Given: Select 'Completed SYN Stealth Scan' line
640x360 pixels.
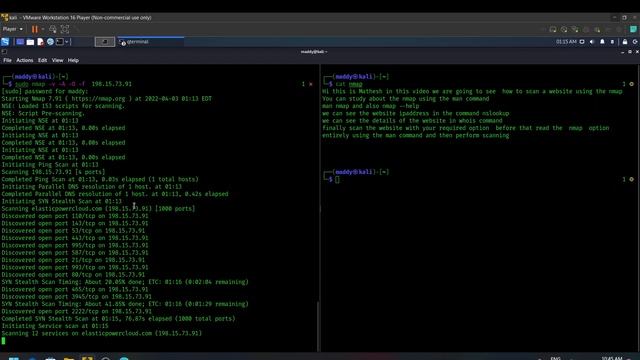Looking at the screenshot, I should pyautogui.click(x=118, y=319).
